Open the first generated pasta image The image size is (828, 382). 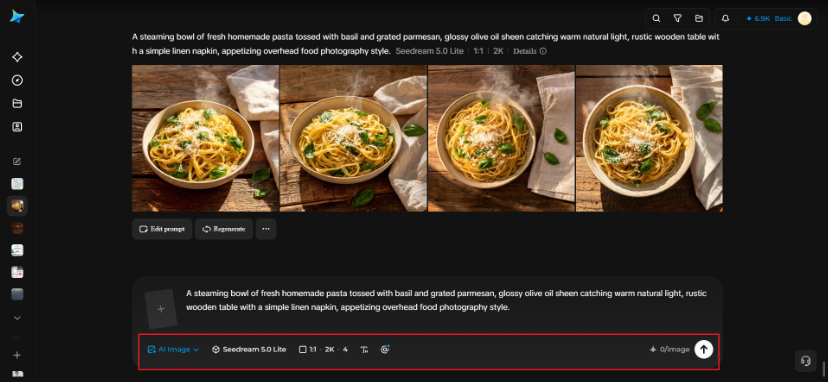click(205, 138)
